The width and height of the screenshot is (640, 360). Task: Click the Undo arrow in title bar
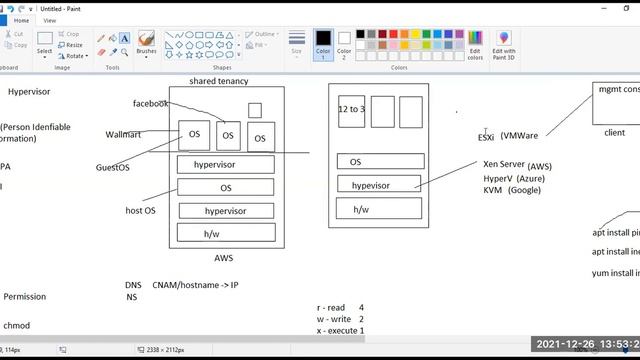[11, 9]
